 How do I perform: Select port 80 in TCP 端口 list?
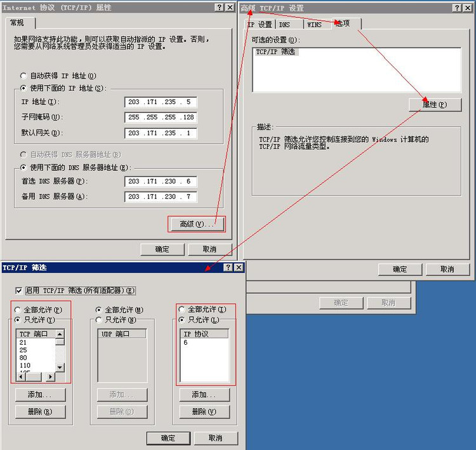click(23, 358)
